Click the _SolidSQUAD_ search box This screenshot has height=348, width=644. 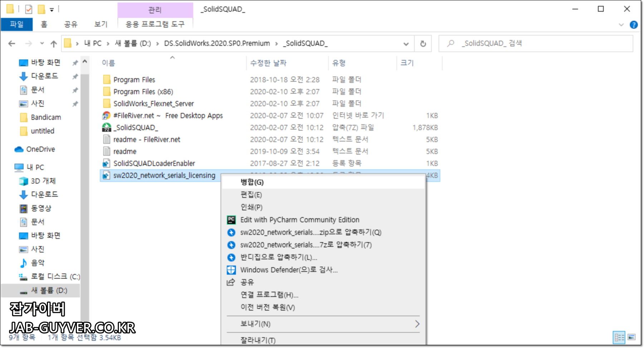pos(536,43)
